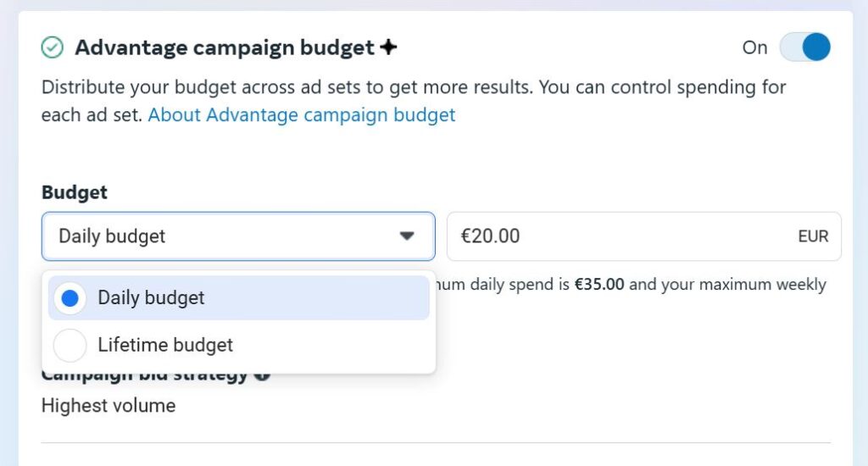
Task: Click the Advantage campaign budget heading
Action: pyautogui.click(x=225, y=47)
